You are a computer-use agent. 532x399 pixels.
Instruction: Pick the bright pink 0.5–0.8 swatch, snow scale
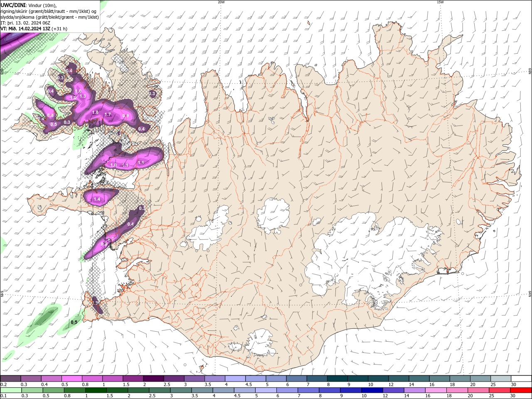tap(71, 379)
